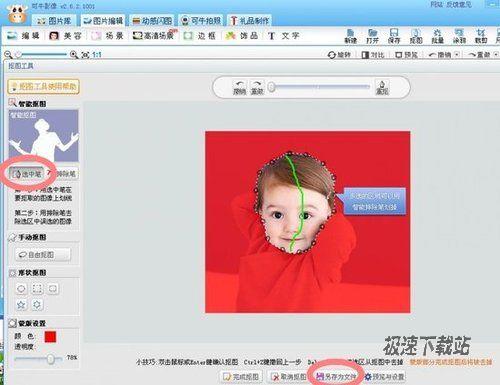This screenshot has width=500, height=385.
Task: Click the 重做 redo icon in cutout bar
Action: (257, 87)
